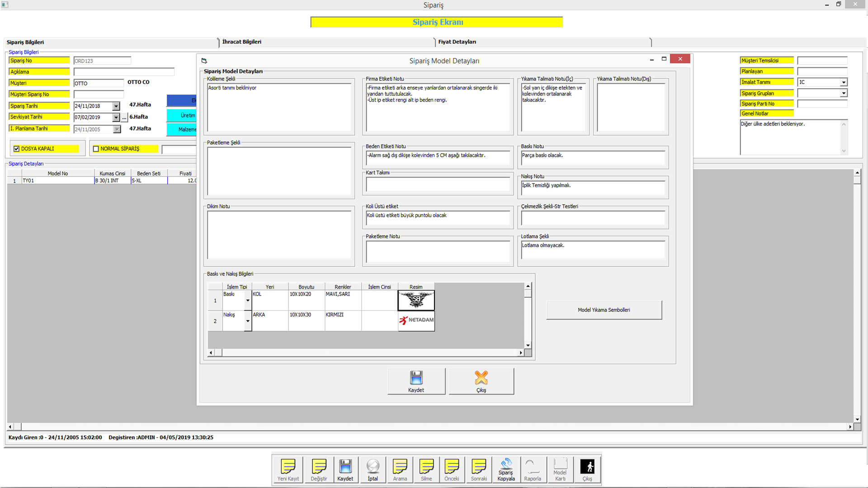This screenshot has height=488, width=868.
Task: Expand İşlem Tipi dropdown for Baskı row
Action: 248,300
